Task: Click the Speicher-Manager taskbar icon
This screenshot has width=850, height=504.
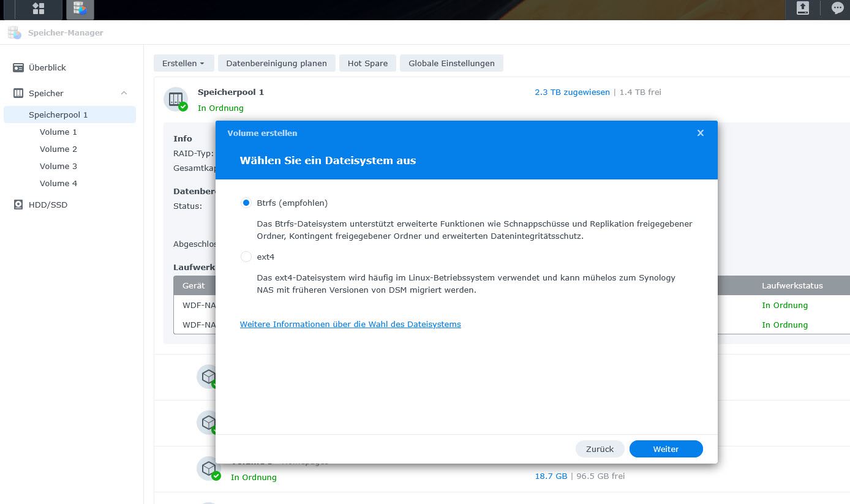Action: point(80,9)
